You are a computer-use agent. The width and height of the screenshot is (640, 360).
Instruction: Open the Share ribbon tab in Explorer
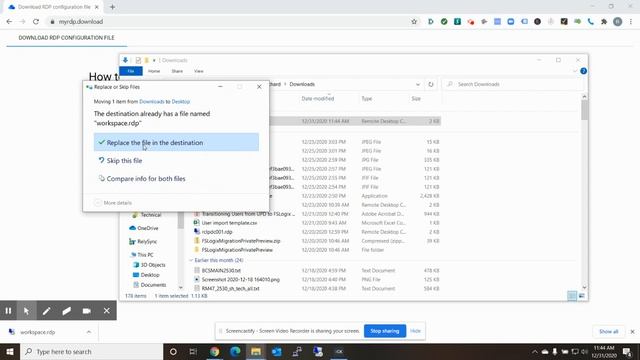[x=177, y=71]
